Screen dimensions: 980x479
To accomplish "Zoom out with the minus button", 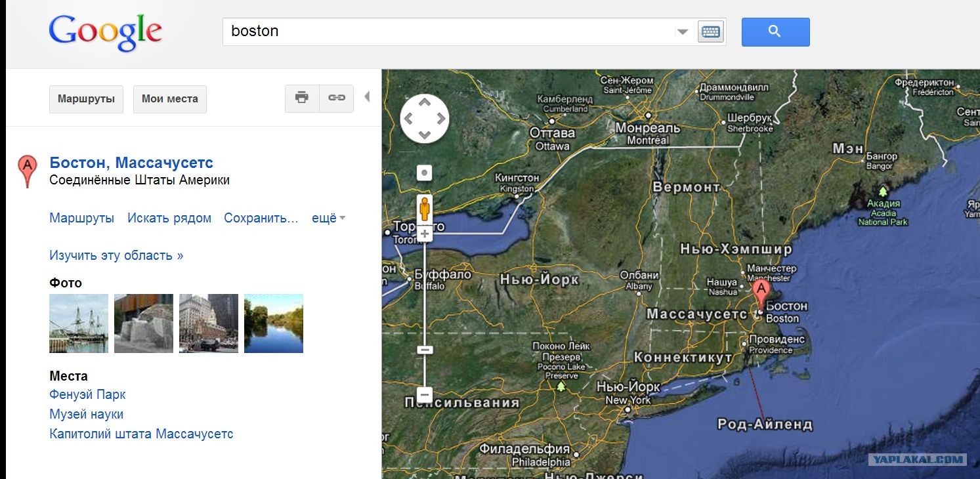I will tap(425, 396).
